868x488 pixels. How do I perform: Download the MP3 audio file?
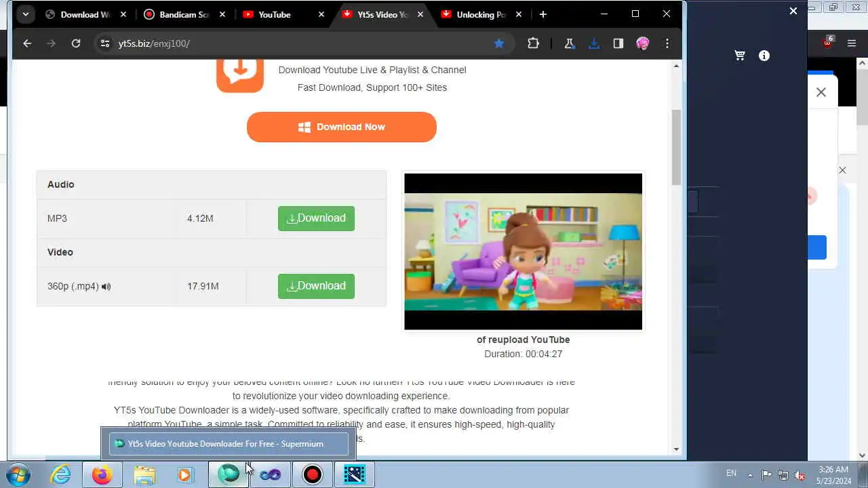316,218
